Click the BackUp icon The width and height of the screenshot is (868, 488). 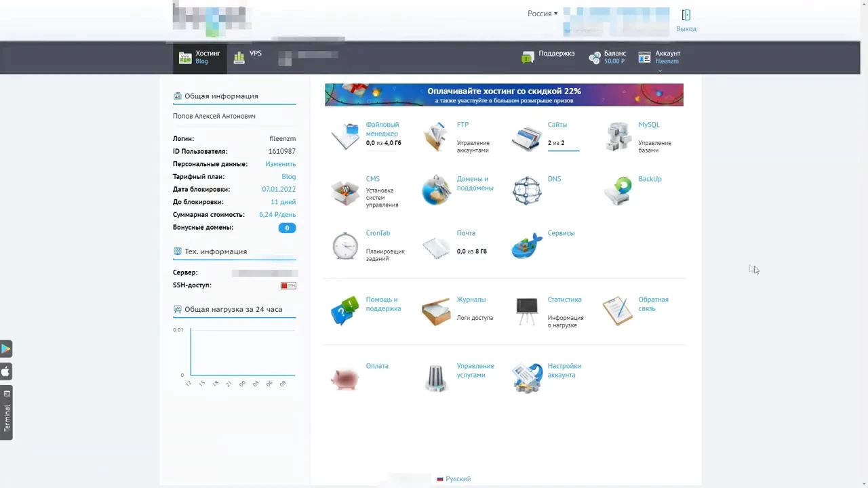618,191
